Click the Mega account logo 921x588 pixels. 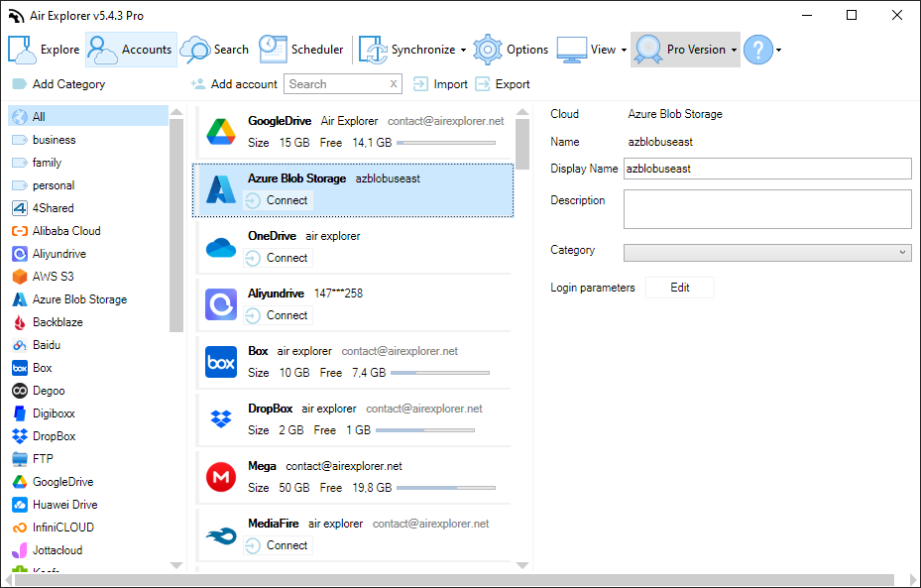click(221, 477)
